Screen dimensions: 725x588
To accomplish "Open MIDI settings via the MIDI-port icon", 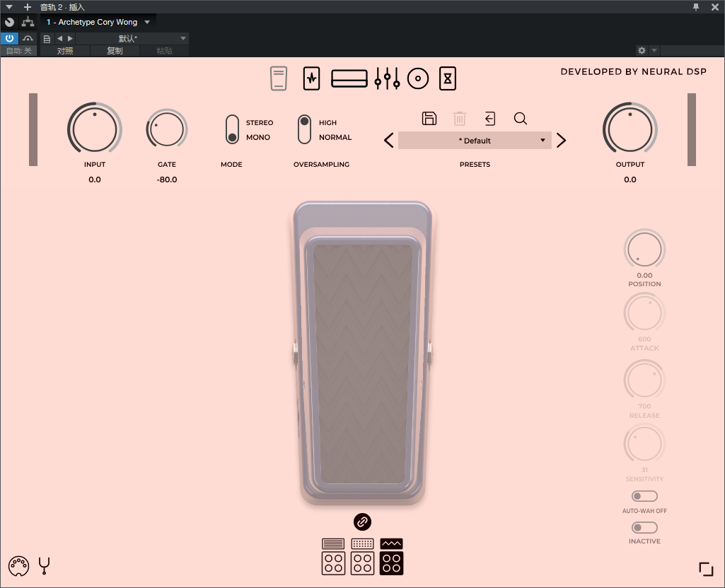I will pos(19,566).
